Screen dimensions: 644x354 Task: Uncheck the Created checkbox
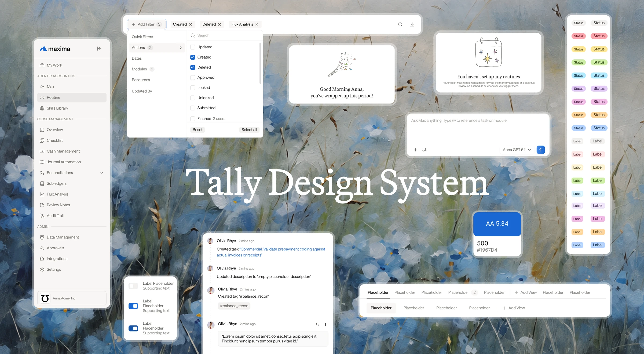193,57
